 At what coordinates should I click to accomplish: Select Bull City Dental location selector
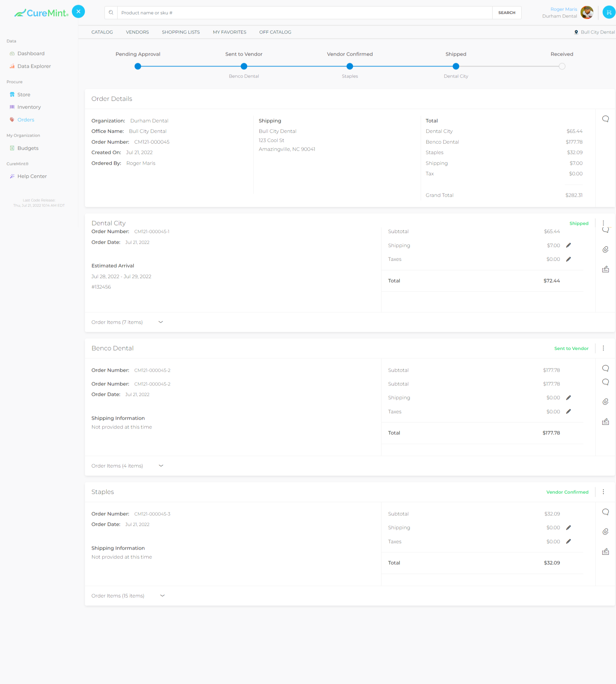[x=594, y=32]
